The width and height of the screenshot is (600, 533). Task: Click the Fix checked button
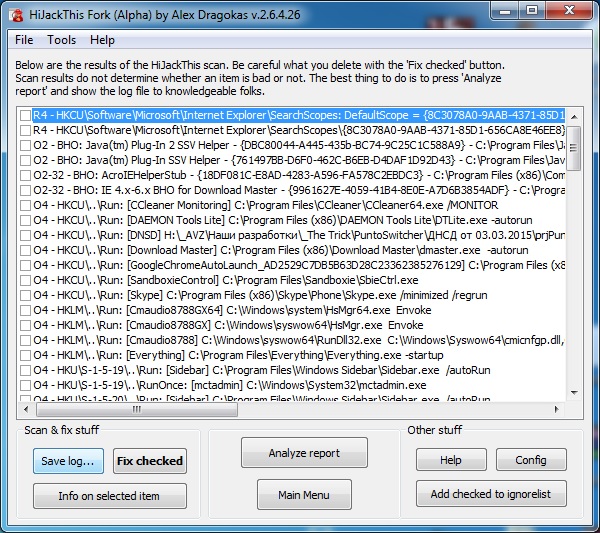[x=150, y=461]
